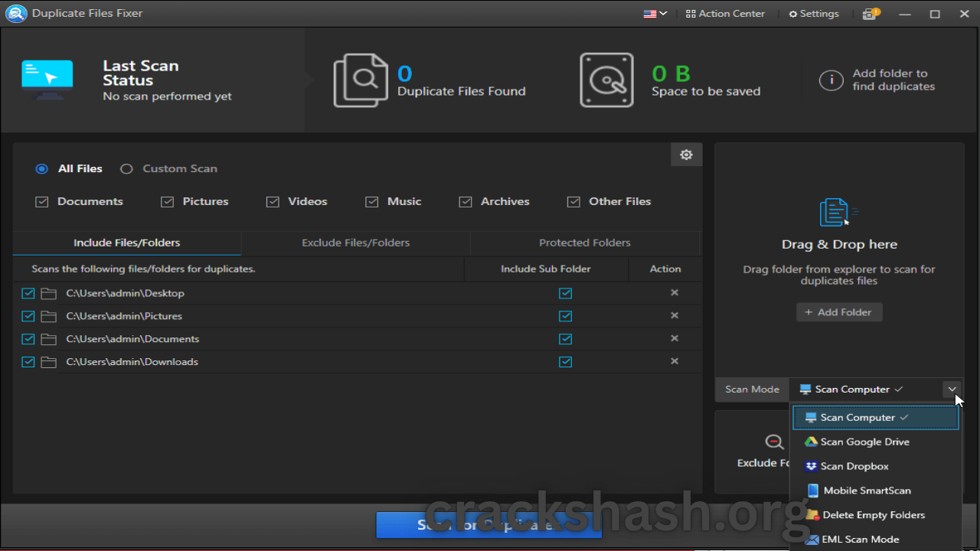980x551 pixels.
Task: Click the Last Scan Status monitor icon
Action: pyautogui.click(x=47, y=80)
